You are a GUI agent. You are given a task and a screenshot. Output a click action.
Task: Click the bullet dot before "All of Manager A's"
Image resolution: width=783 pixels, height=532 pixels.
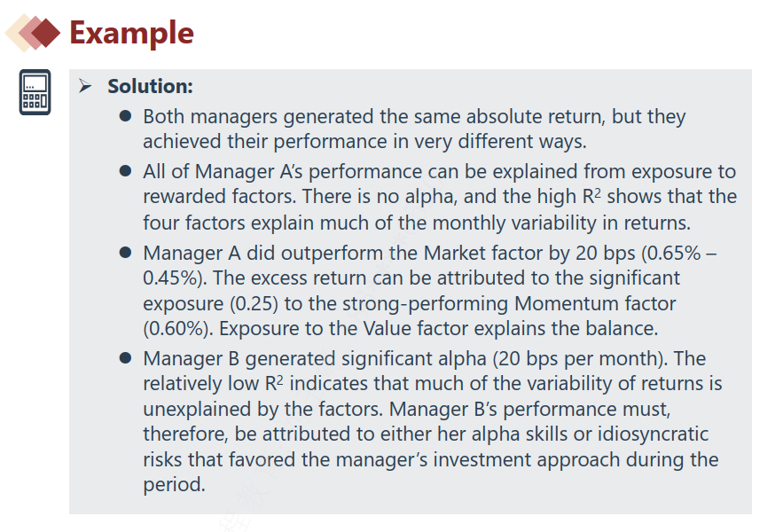(x=126, y=171)
